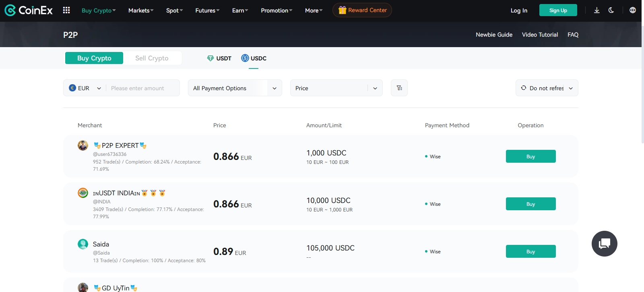Click Saida merchant avatar
This screenshot has height=292, width=644.
pyautogui.click(x=83, y=244)
